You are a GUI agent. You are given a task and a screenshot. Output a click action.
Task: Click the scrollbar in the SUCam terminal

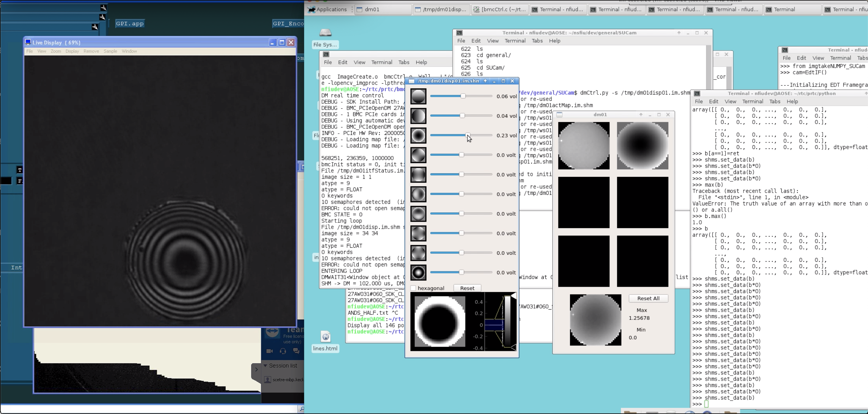(x=709, y=61)
